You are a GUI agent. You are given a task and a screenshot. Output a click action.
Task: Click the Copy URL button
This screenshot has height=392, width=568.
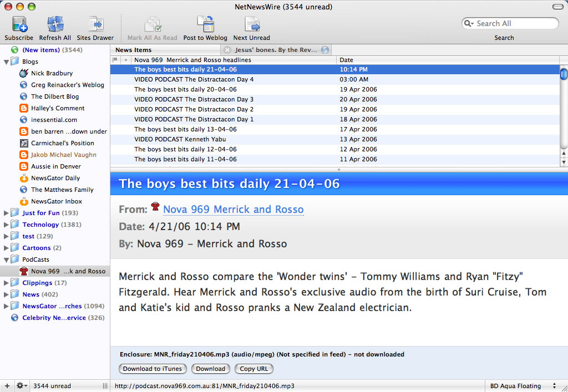(254, 369)
